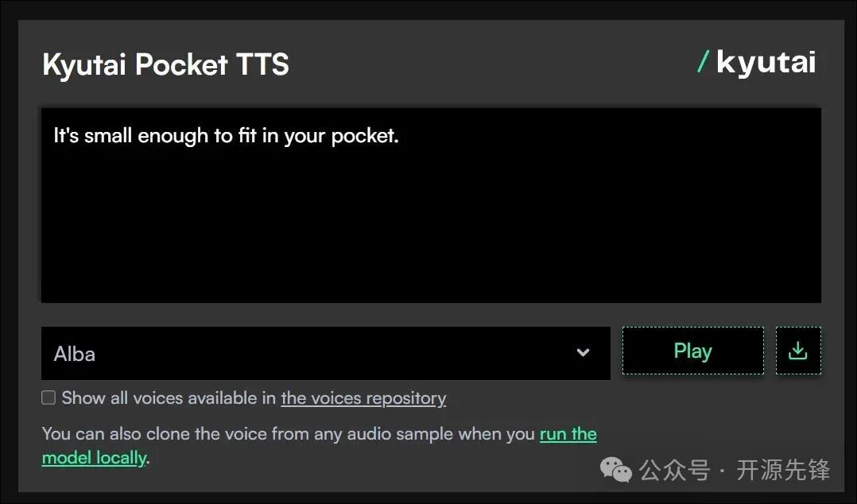The width and height of the screenshot is (857, 504).
Task: Click the kyutai slash logo
Action: [x=757, y=63]
